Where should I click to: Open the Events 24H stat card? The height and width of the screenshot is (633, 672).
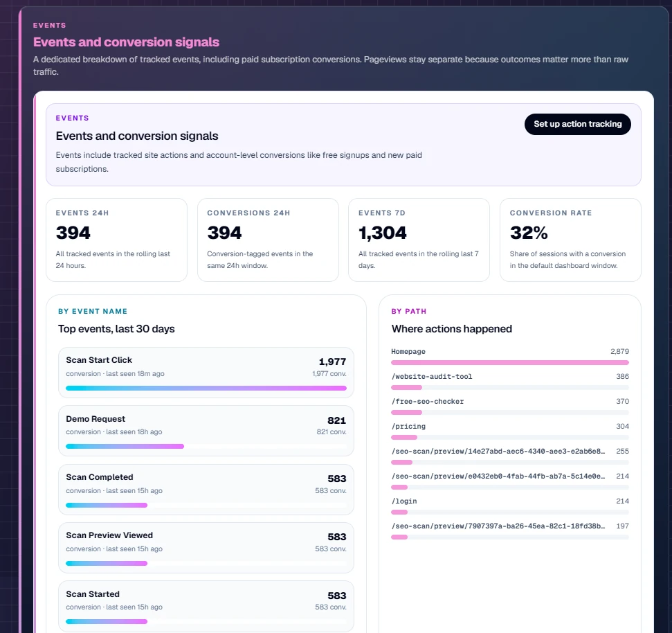[x=116, y=240]
